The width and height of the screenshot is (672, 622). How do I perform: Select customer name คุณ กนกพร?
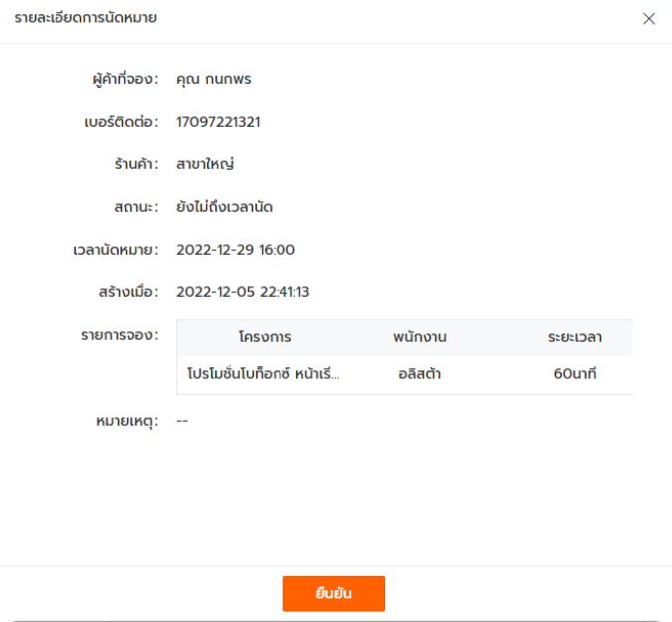tap(213, 79)
